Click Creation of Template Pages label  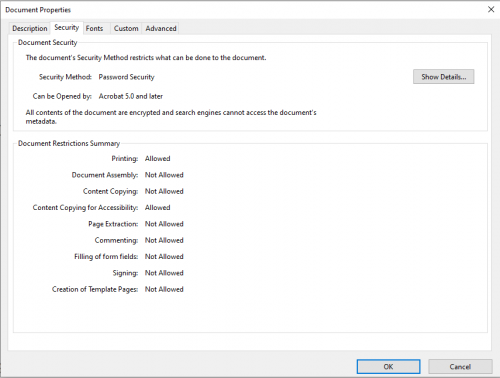coord(95,289)
